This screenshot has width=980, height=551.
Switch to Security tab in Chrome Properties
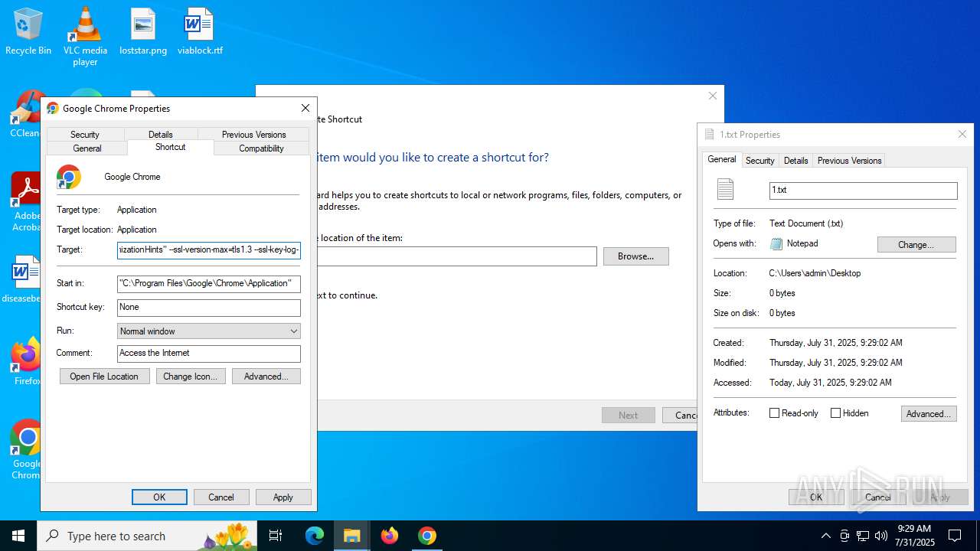tap(85, 134)
